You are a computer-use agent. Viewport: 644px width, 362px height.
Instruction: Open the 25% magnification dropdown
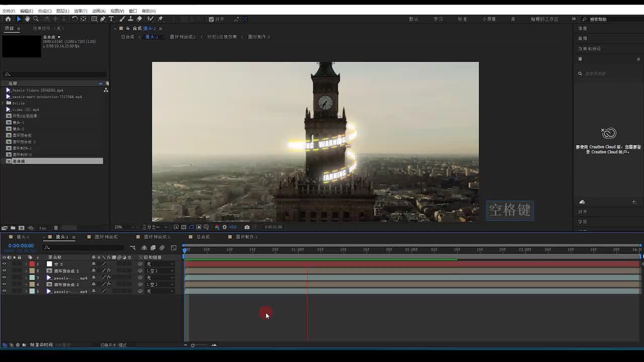click(x=124, y=227)
